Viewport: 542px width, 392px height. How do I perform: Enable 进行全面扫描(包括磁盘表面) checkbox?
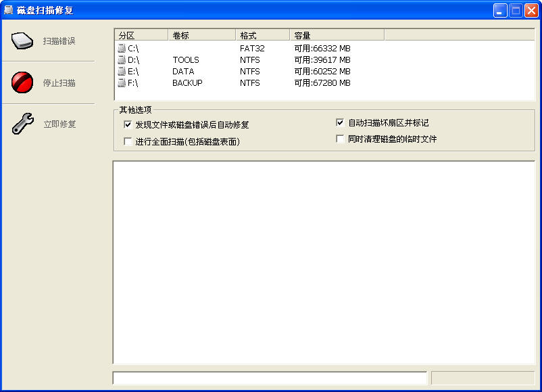click(x=128, y=141)
